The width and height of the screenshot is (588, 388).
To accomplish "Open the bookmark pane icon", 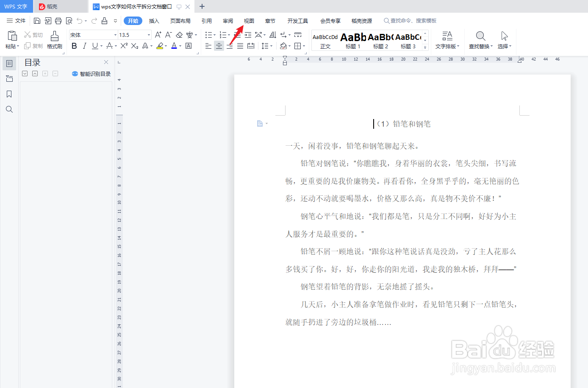I will click(x=9, y=94).
